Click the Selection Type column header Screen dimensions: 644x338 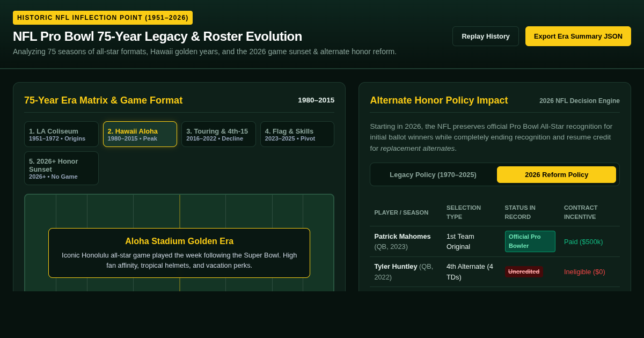pyautogui.click(x=464, y=212)
